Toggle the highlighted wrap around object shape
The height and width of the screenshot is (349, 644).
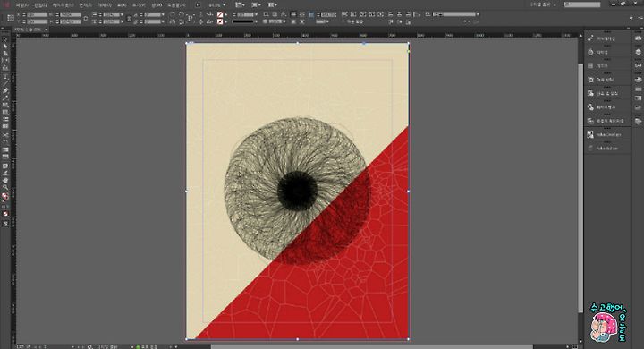[311, 14]
